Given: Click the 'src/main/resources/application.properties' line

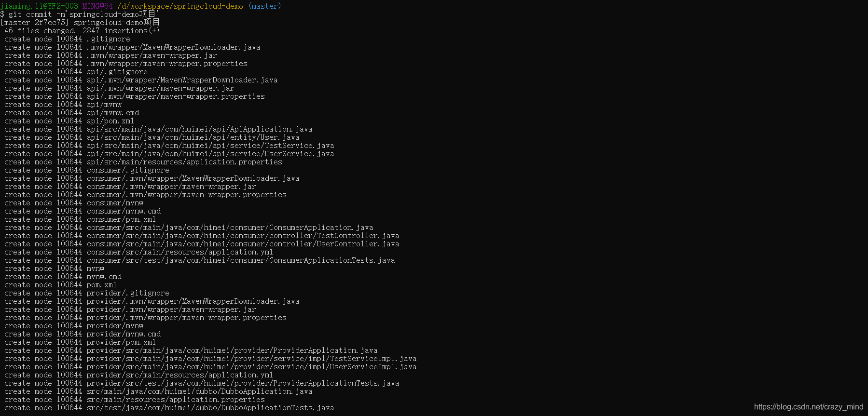Looking at the screenshot, I should click(x=134, y=400).
